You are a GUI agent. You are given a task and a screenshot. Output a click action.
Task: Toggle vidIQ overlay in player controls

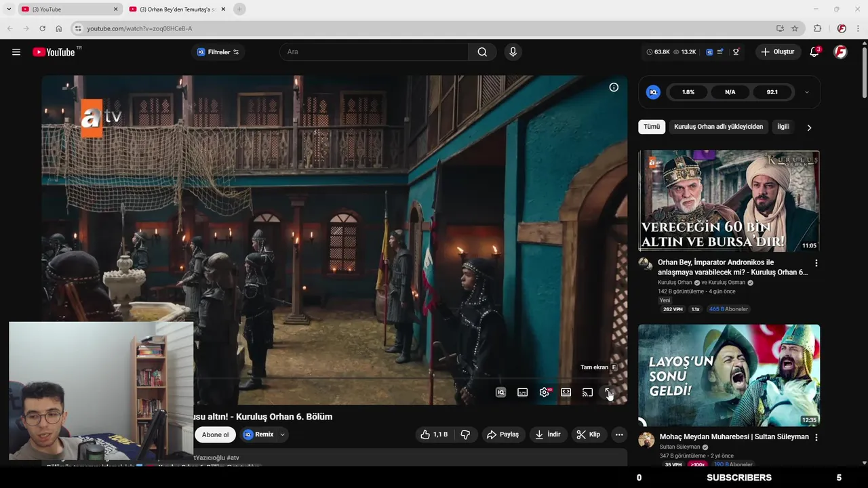coord(500,392)
